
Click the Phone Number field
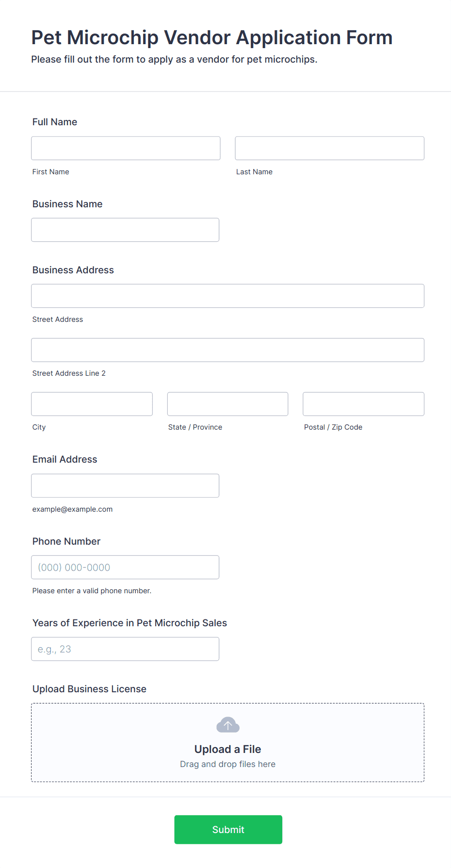125,567
